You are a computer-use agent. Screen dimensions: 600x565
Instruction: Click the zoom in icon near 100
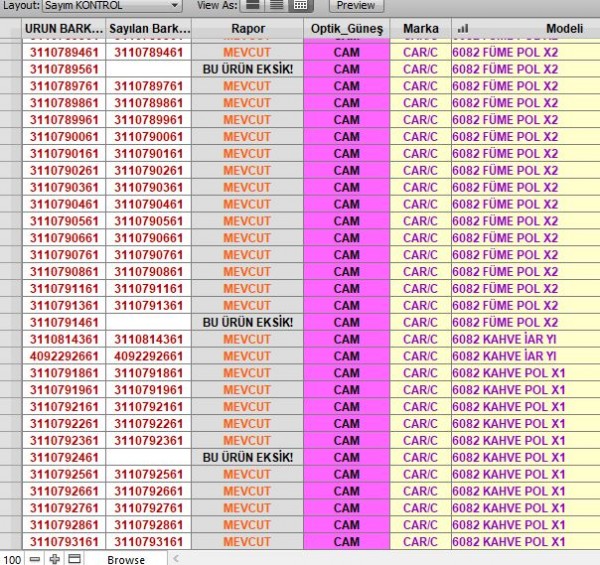pos(54,559)
